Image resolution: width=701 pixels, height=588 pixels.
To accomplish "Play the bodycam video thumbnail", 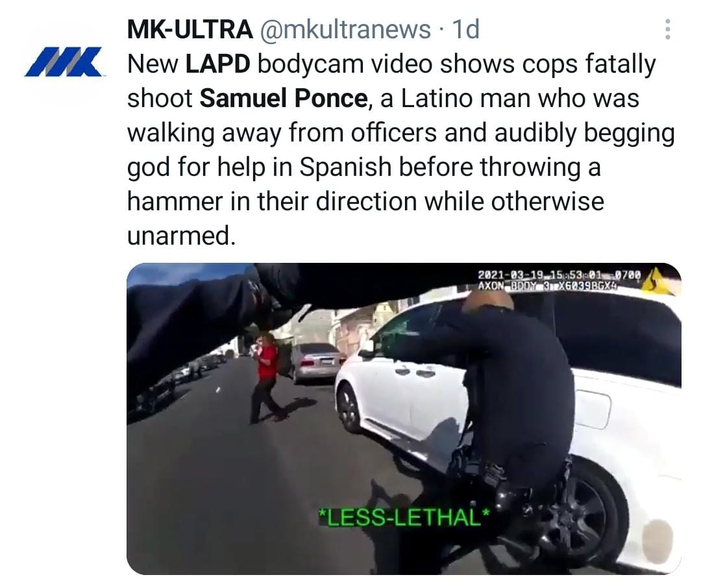I will coord(404,419).
